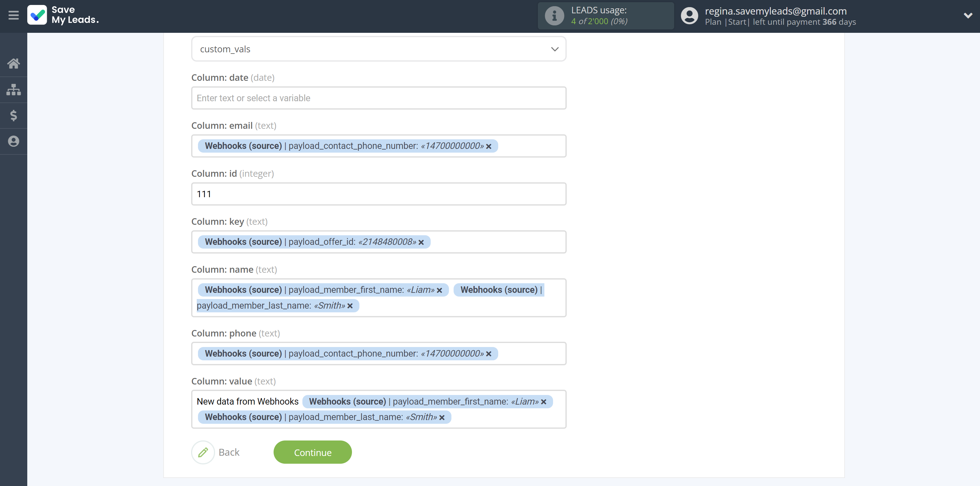Click the payload_offer_id variable chip

314,242
